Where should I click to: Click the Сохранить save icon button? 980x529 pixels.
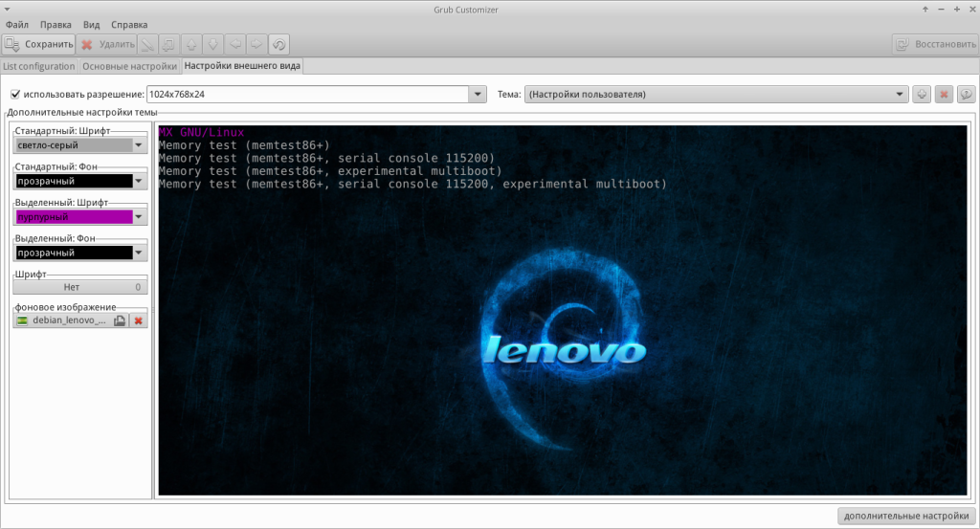click(x=39, y=44)
